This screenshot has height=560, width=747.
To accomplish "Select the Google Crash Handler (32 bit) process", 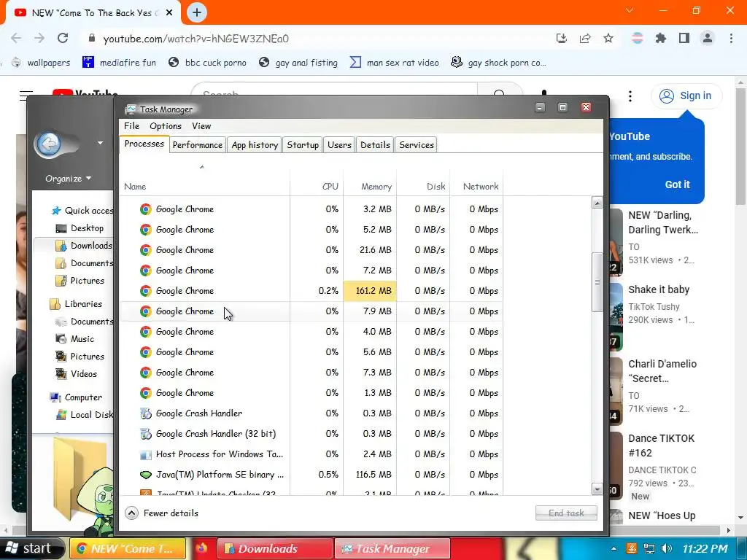I will point(311,433).
